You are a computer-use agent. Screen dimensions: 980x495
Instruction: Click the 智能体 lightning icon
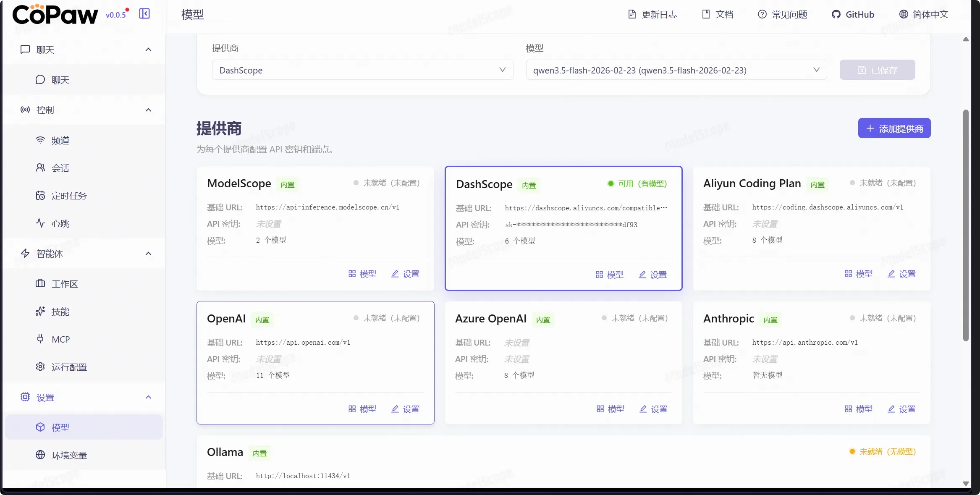click(25, 254)
